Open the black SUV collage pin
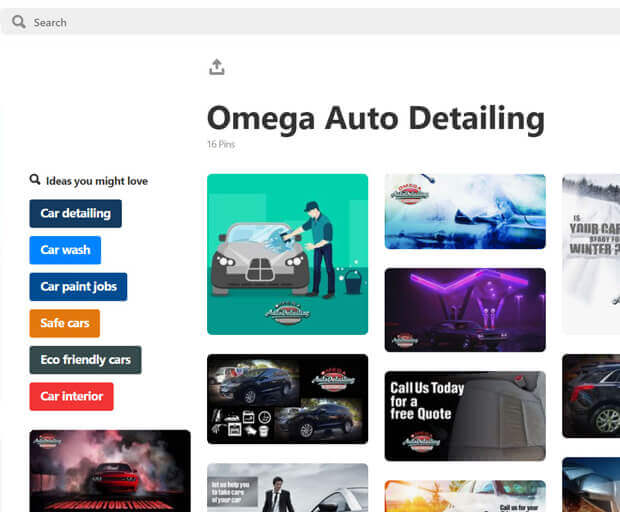Screen dimensions: 620x512 point(287,398)
